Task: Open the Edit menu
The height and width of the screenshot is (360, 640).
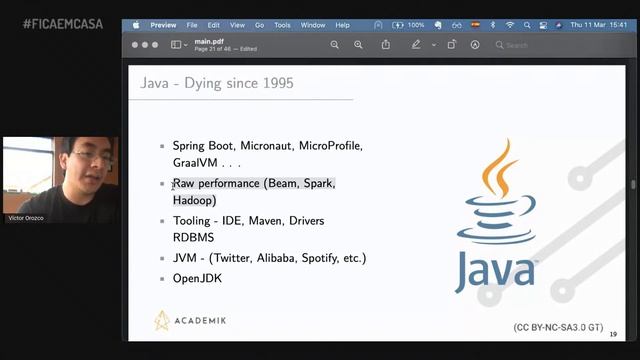Action: pyautogui.click(x=213, y=25)
